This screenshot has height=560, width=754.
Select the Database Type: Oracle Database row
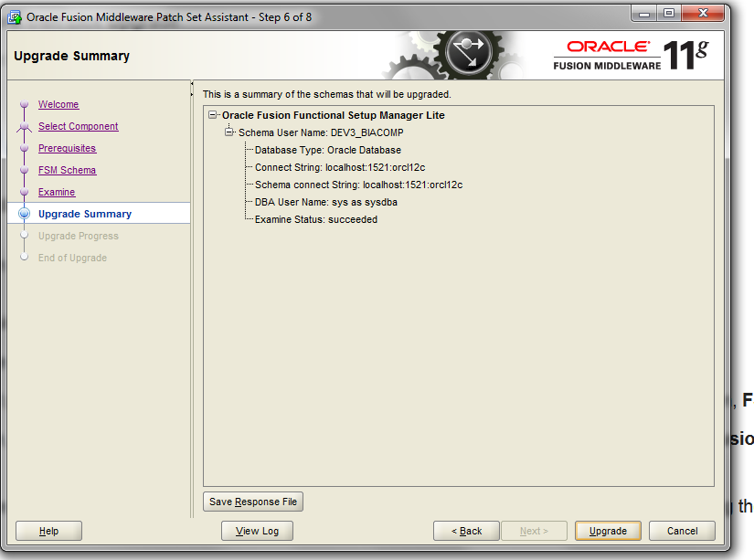pyautogui.click(x=328, y=150)
